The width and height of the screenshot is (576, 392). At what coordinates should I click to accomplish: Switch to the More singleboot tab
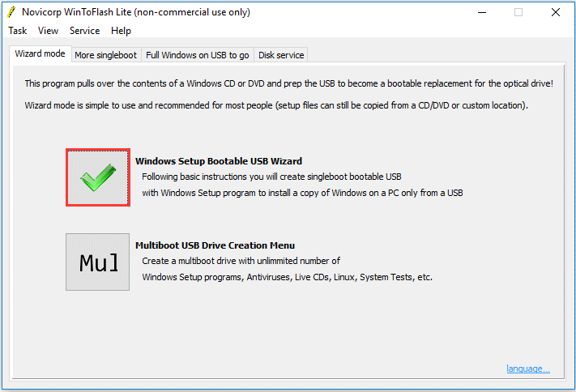click(106, 55)
